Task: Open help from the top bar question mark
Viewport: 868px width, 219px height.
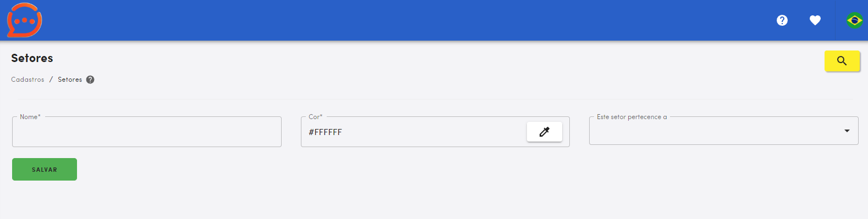Action: [782, 20]
